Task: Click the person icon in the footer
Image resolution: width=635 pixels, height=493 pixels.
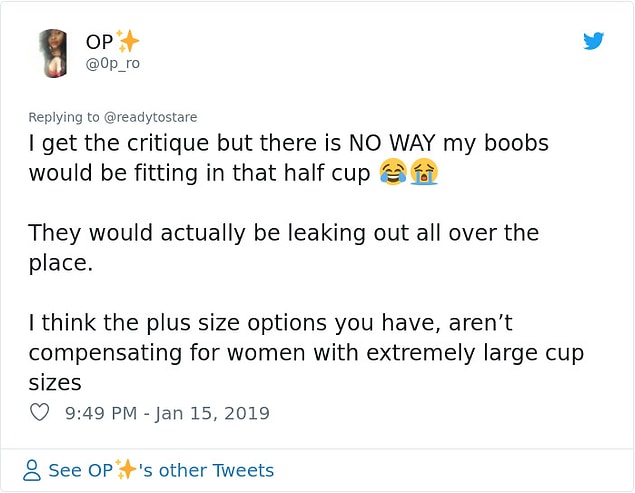Action: (32, 470)
